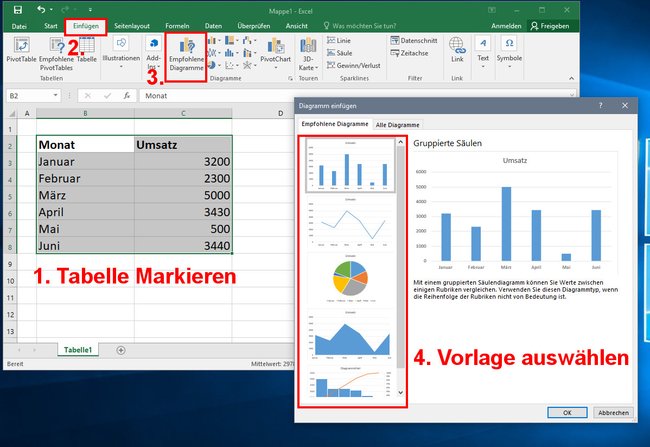This screenshot has height=447, width=650.
Task: Switch to the Start ribbon tab
Action: tap(51, 26)
